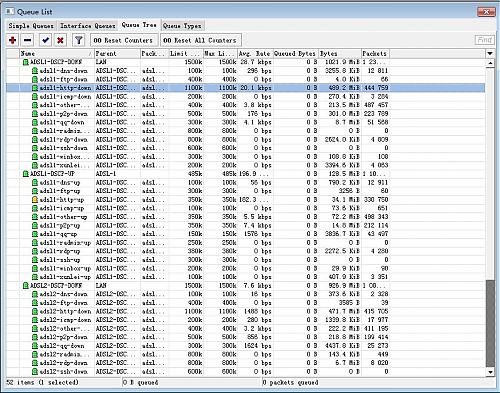Click the icon beside adsl1-rdp-up
The height and width of the screenshot is (393, 500).
[x=35, y=251]
